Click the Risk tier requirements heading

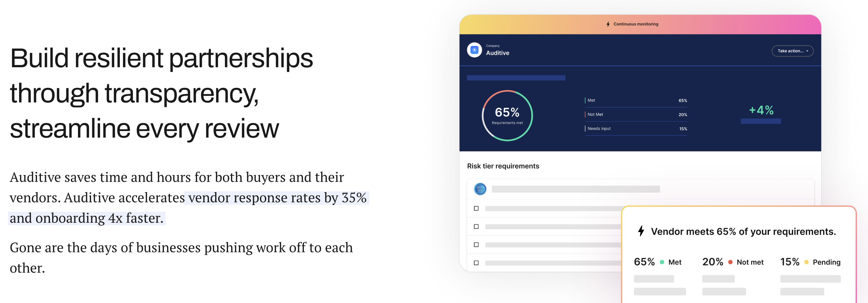(x=503, y=166)
